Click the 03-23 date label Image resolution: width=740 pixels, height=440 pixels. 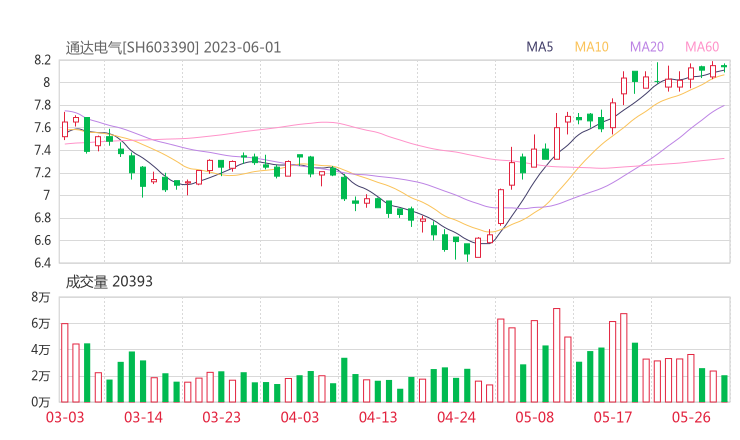click(x=221, y=417)
